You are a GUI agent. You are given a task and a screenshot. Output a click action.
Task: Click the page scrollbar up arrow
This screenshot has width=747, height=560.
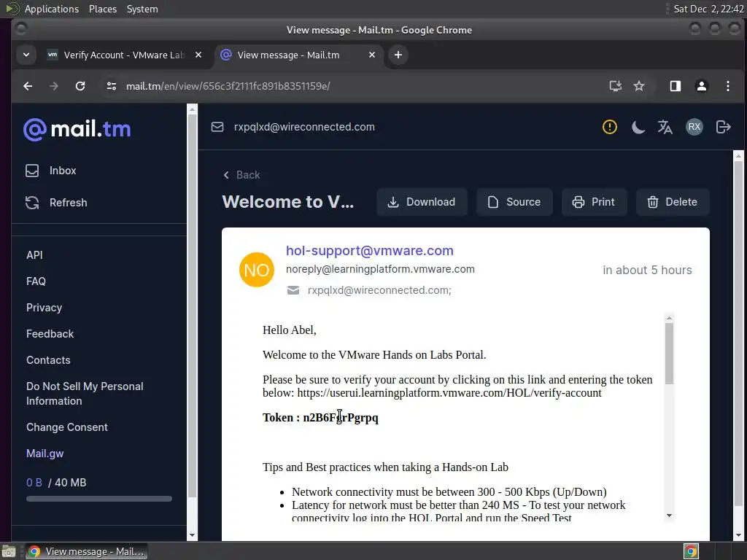pyautogui.click(x=738, y=156)
